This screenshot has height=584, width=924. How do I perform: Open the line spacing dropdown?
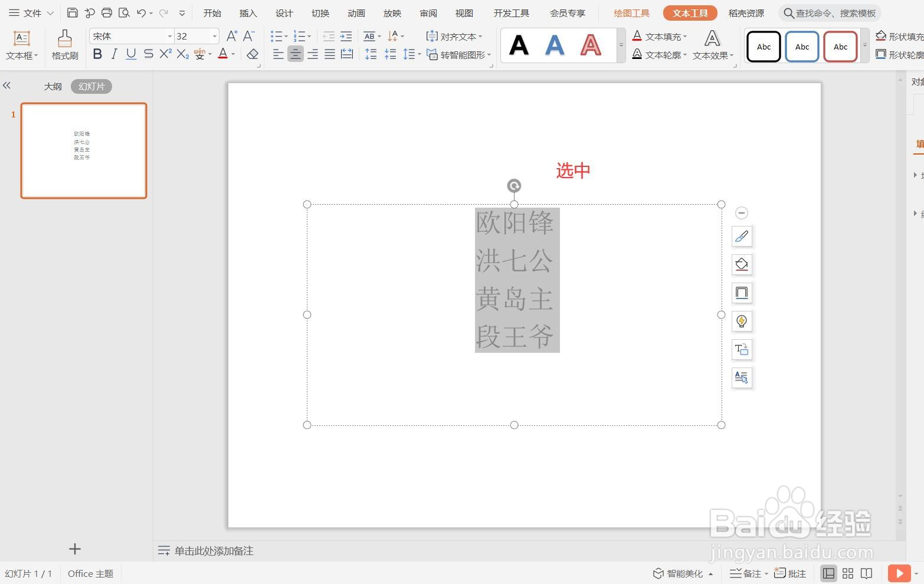[411, 54]
